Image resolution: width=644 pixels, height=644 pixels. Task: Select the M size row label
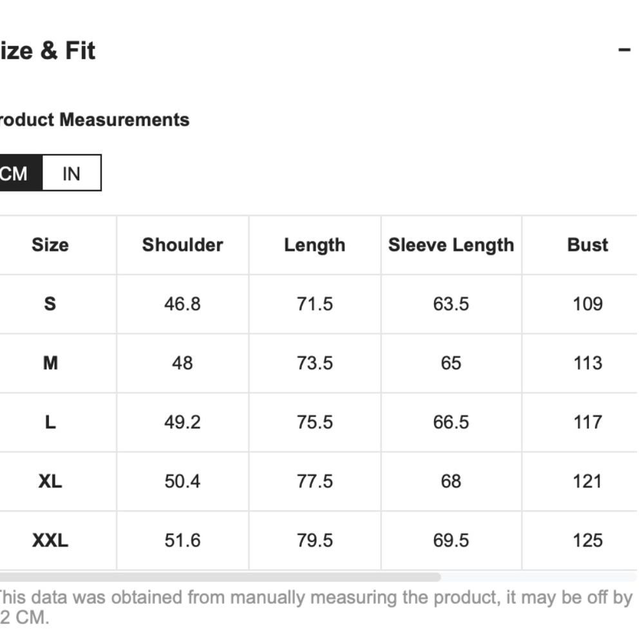coord(50,363)
